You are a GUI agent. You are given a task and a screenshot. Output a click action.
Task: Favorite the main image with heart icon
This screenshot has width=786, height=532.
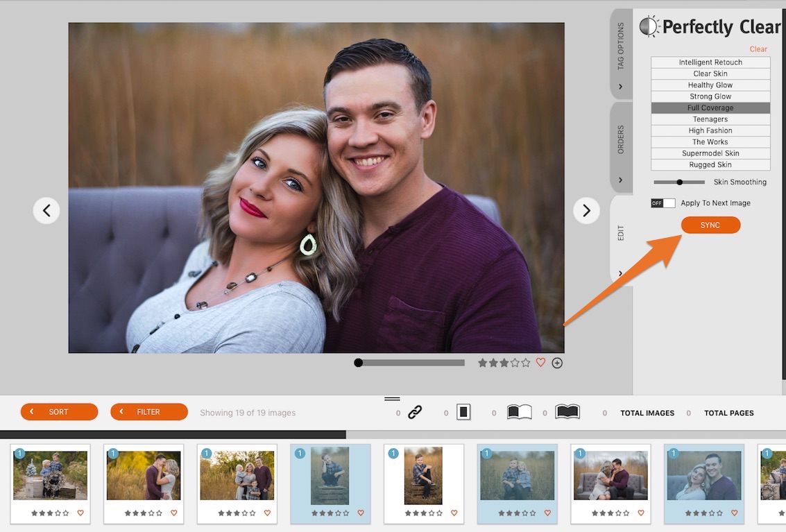[540, 363]
